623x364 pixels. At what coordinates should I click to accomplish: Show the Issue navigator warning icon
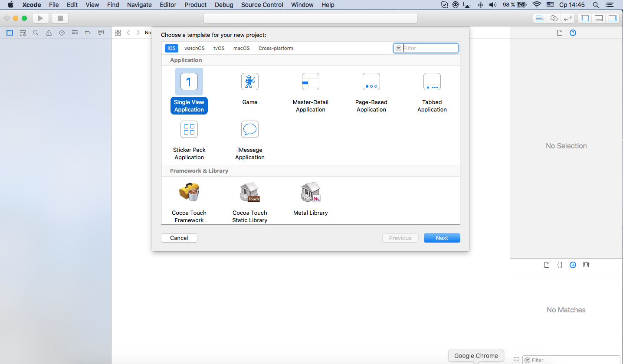pos(49,33)
